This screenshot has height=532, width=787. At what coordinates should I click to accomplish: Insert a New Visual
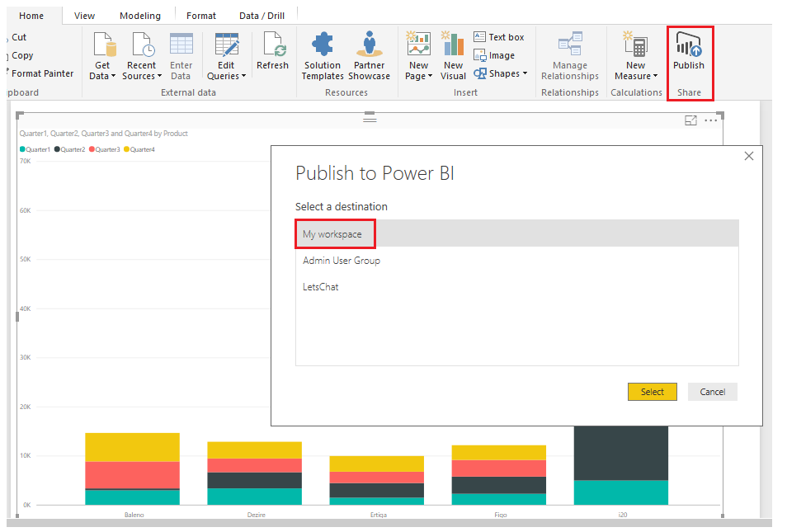(453, 56)
